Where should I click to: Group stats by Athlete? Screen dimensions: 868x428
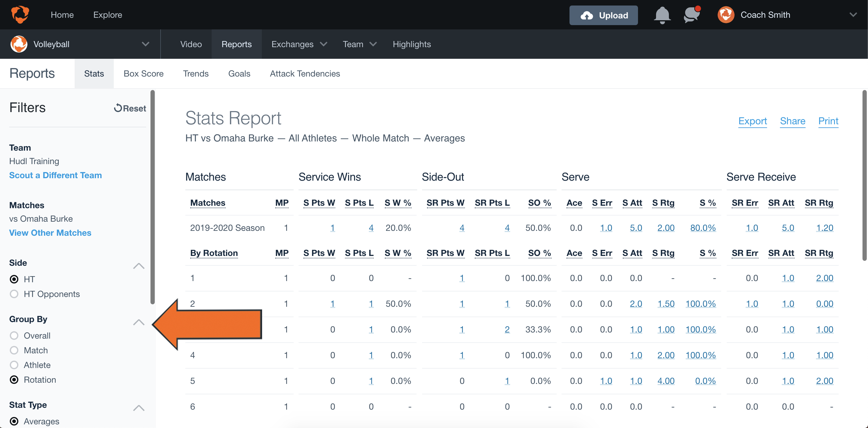click(x=14, y=365)
